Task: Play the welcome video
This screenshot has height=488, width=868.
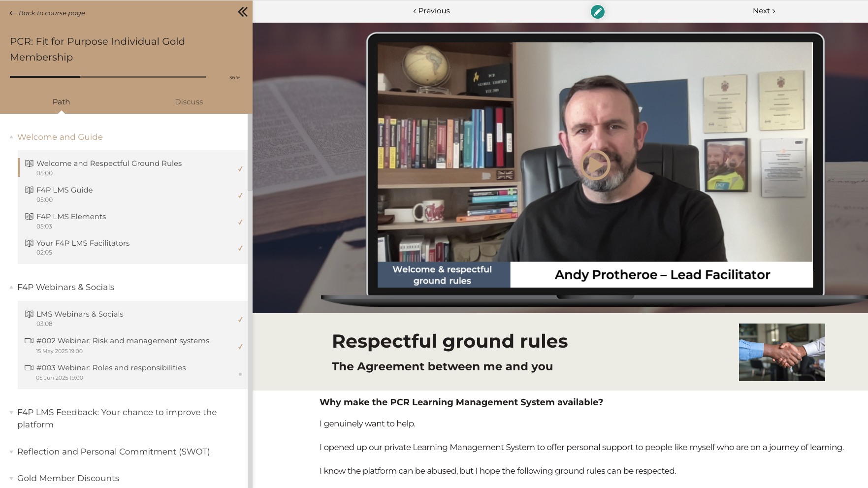Action: coord(595,165)
